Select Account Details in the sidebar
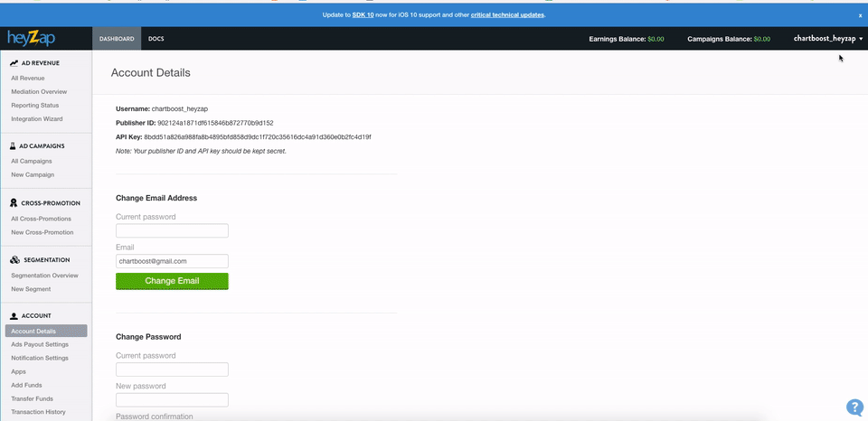 click(46, 332)
